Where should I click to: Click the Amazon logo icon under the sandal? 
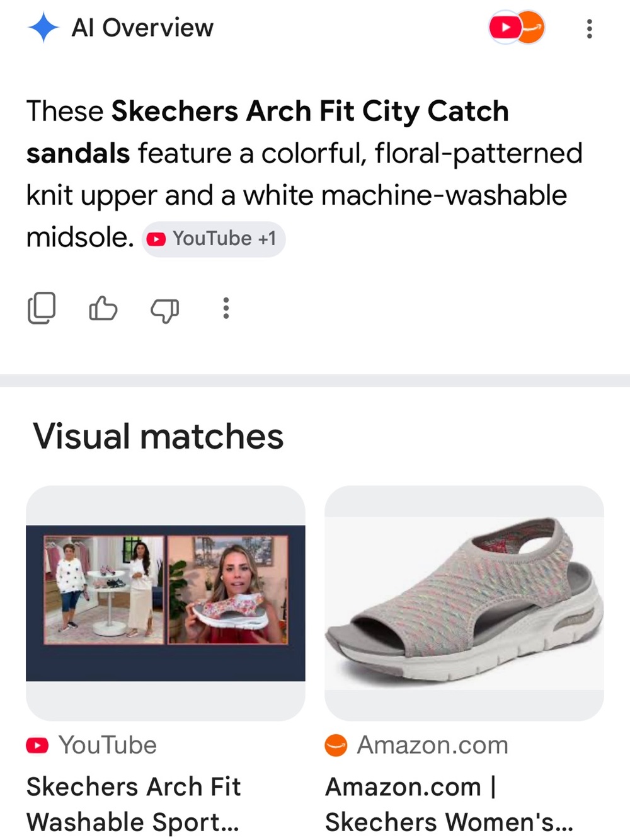click(x=336, y=745)
